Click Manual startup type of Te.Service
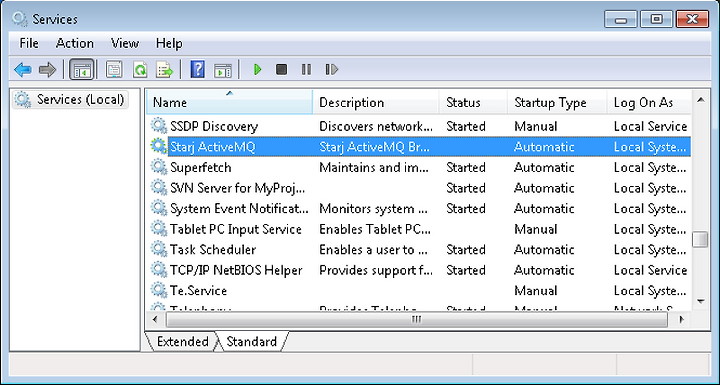This screenshot has width=720, height=385. [536, 291]
